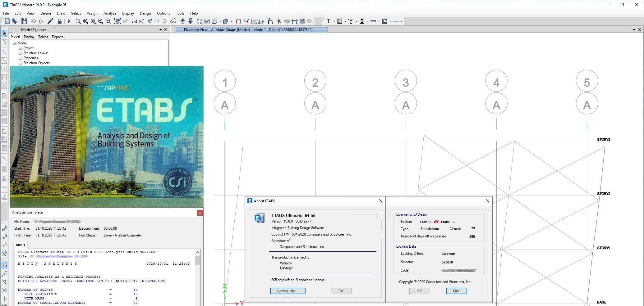This screenshot has width=644, height=306.
Task: Display shell loads icon
Action: click(261, 21)
